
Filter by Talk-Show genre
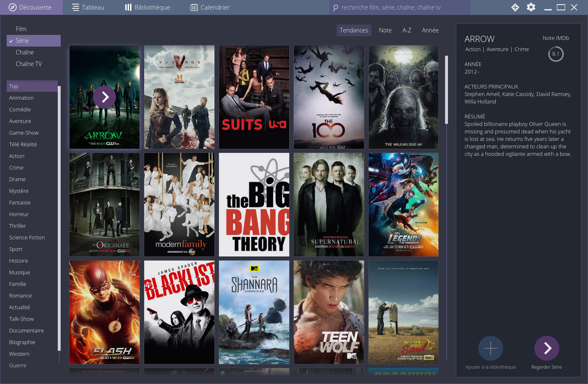point(32,319)
